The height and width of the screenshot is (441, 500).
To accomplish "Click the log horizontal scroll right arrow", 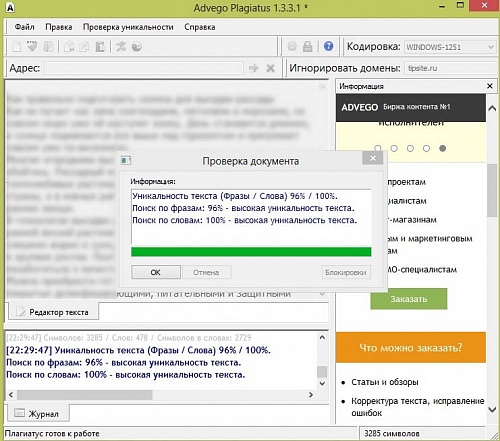I will click(x=311, y=395).
